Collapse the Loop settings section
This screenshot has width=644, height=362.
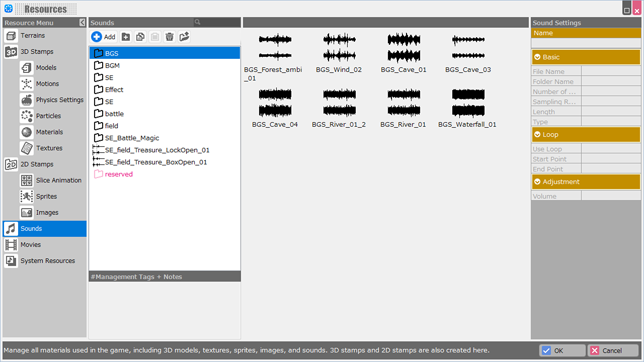(537, 135)
